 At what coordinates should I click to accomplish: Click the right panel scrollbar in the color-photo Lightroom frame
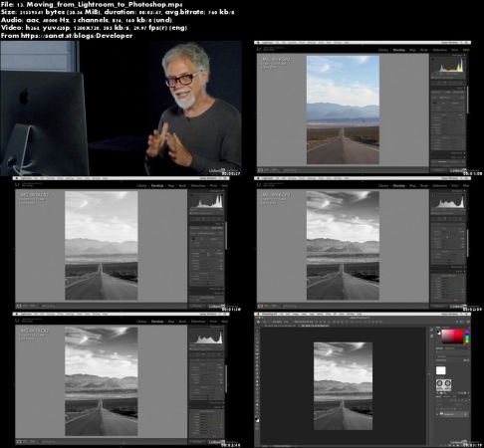tap(468, 100)
